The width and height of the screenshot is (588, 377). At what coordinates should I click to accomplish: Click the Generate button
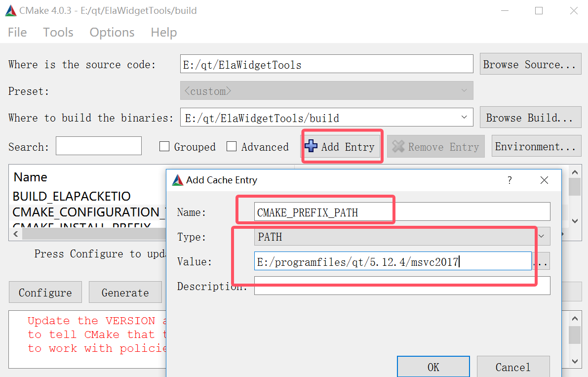click(x=125, y=292)
